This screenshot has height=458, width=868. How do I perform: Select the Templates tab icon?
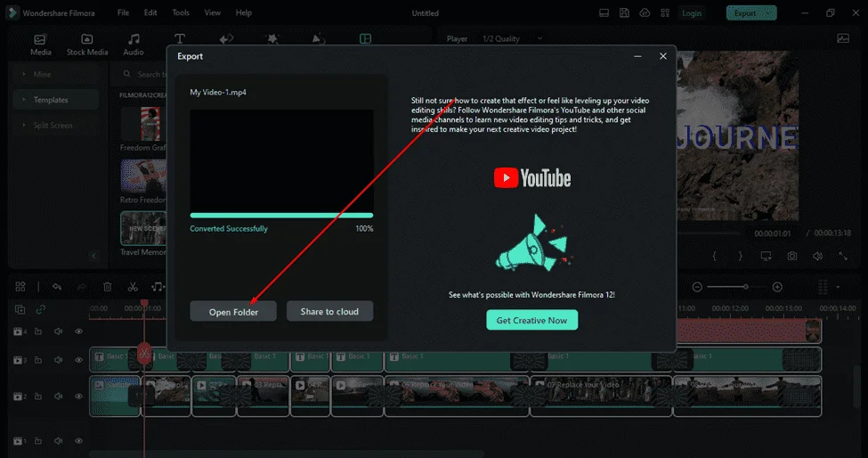(365, 39)
